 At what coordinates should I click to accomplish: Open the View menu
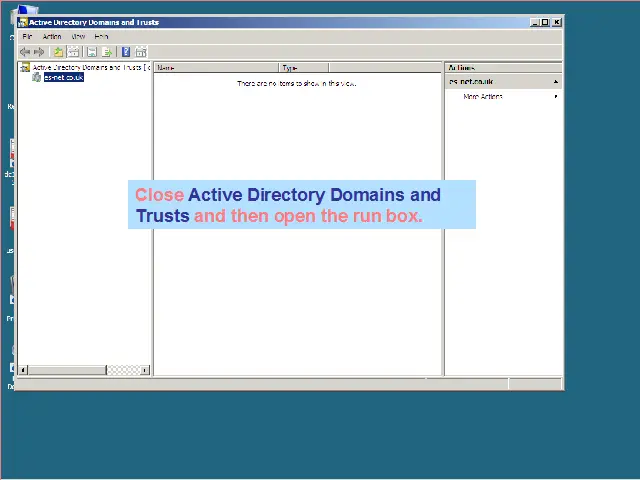[x=78, y=36]
